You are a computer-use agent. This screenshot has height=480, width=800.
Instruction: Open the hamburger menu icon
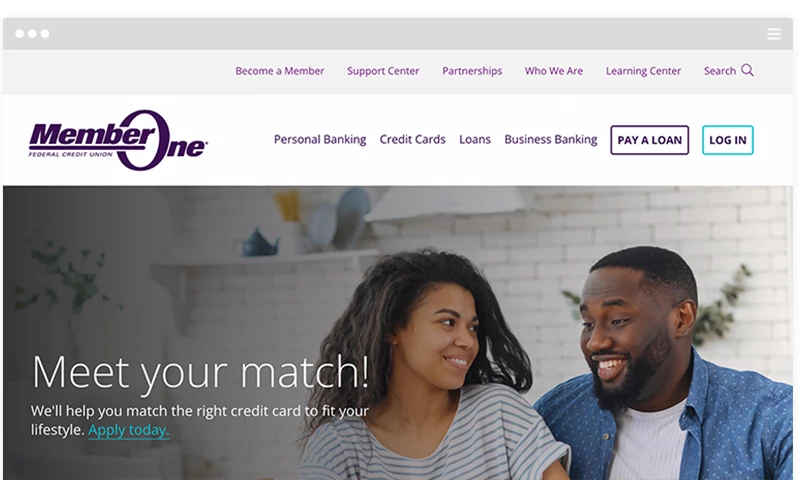774,34
